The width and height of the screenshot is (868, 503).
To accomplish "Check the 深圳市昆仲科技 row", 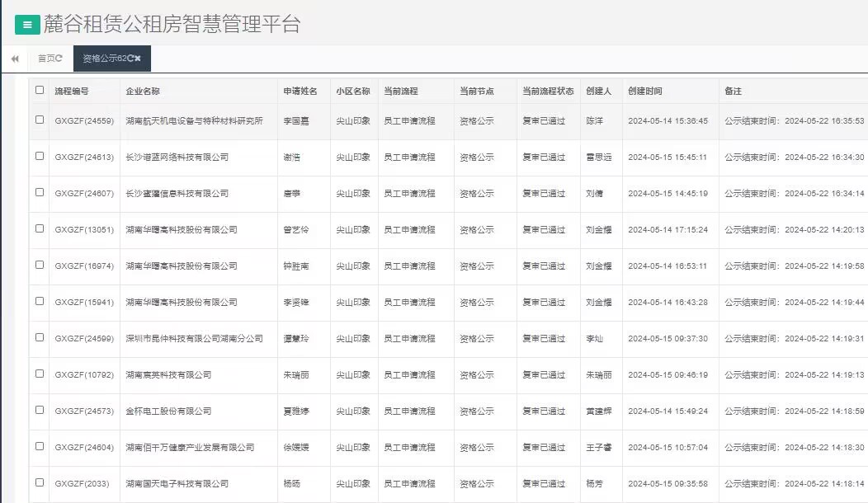I will click(39, 338).
